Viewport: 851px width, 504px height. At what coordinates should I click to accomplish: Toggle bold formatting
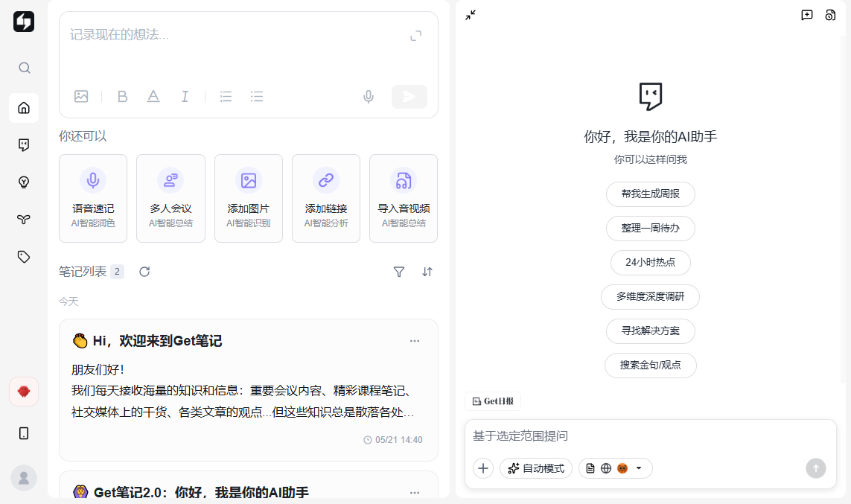[123, 97]
